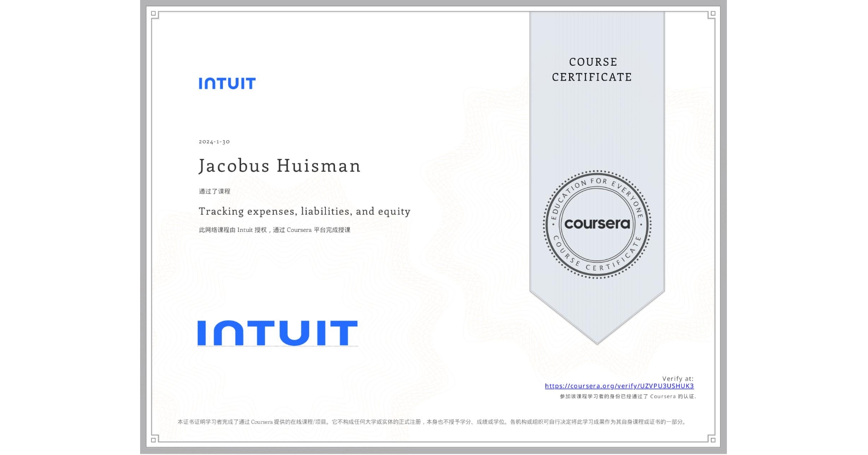Viewport: 868px width, 455px height.
Task: Click the date 2024-1-30
Action: pos(214,142)
